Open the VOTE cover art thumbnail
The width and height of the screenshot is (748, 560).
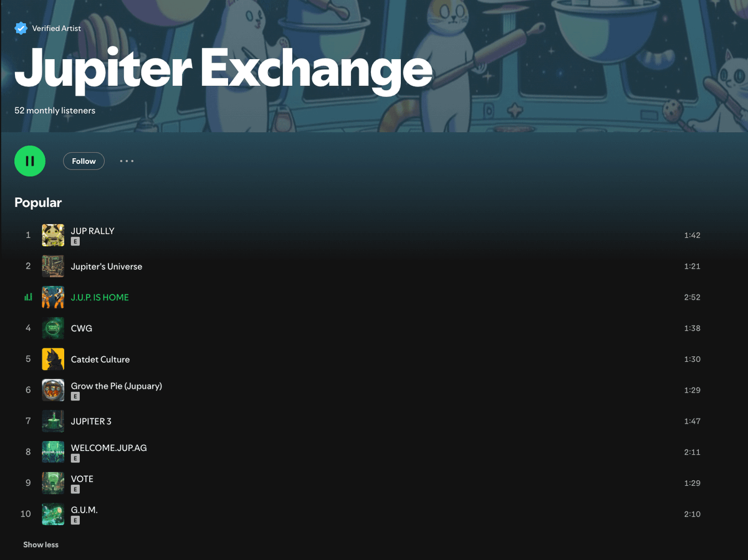(53, 483)
